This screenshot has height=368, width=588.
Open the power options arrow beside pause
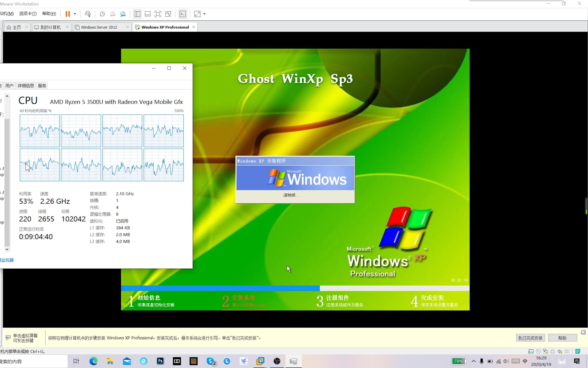pyautogui.click(x=75, y=14)
